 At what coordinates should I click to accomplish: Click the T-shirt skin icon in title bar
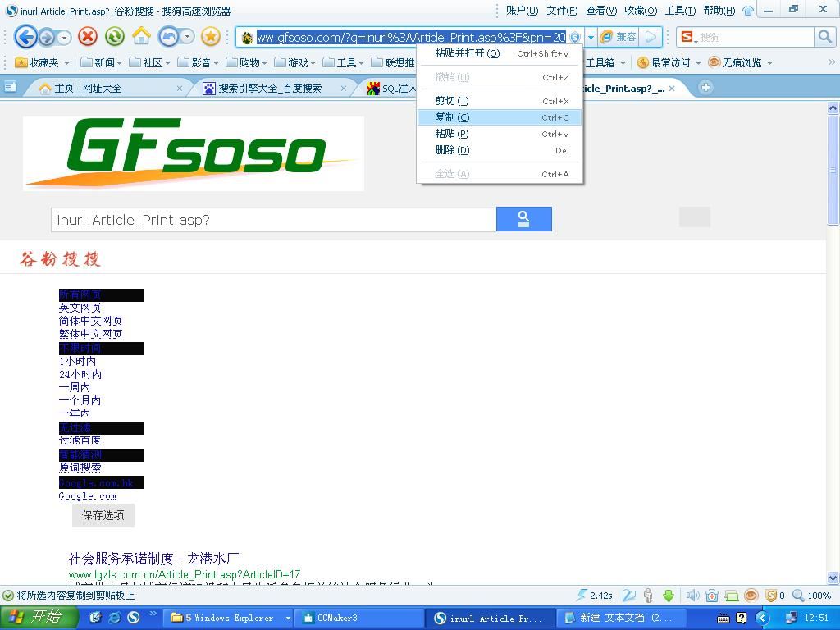[x=748, y=10]
